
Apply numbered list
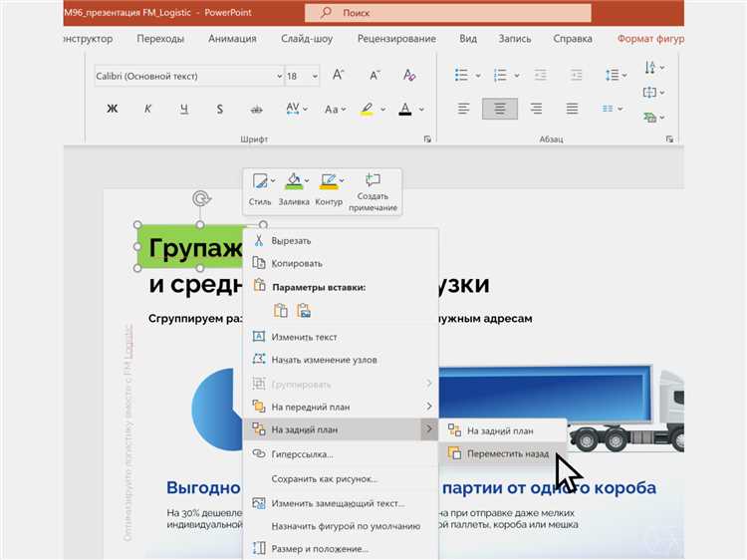tap(500, 75)
